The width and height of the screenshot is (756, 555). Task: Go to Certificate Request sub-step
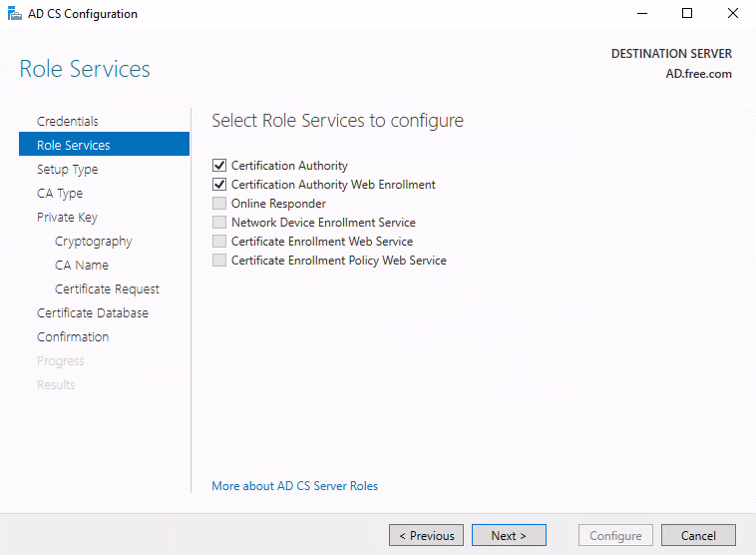pos(107,289)
